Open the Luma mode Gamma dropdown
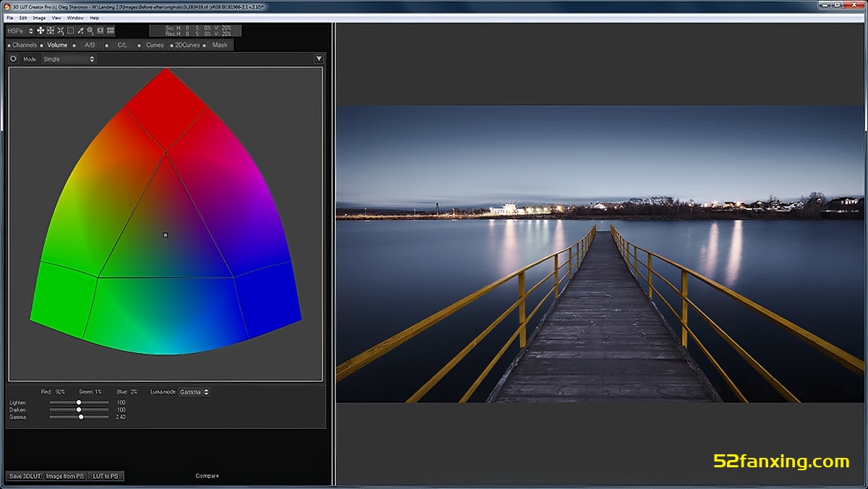 tap(195, 391)
